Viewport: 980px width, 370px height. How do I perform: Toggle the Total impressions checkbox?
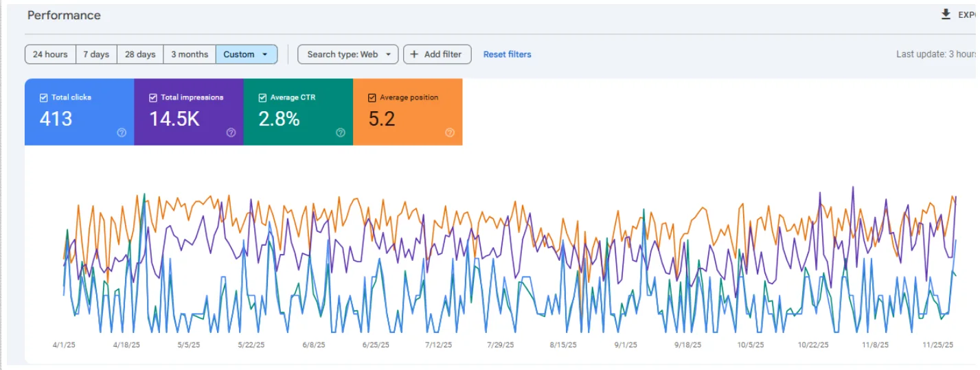coord(153,97)
